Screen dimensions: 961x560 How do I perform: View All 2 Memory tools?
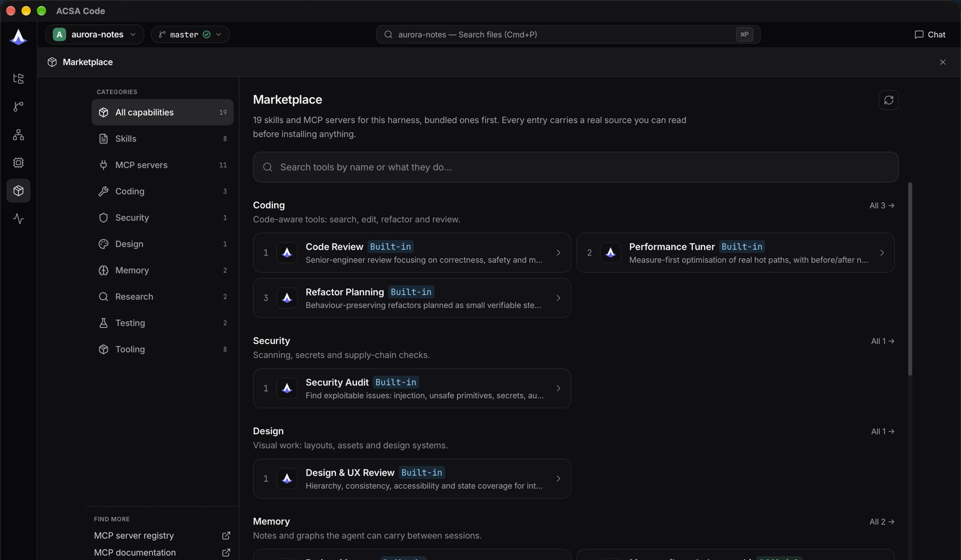881,522
